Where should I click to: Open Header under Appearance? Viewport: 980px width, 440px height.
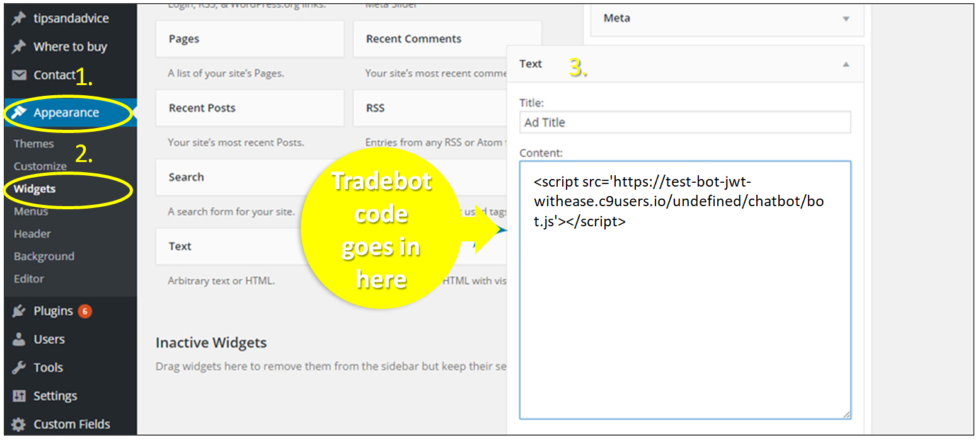click(32, 234)
